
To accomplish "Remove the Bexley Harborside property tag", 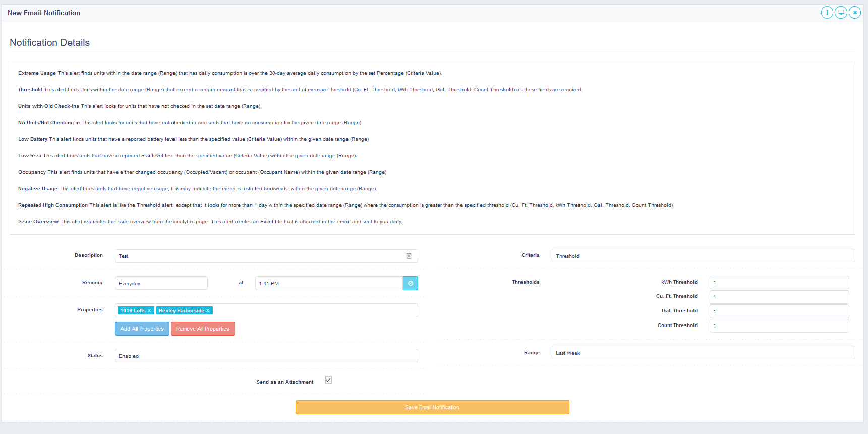I will (208, 311).
